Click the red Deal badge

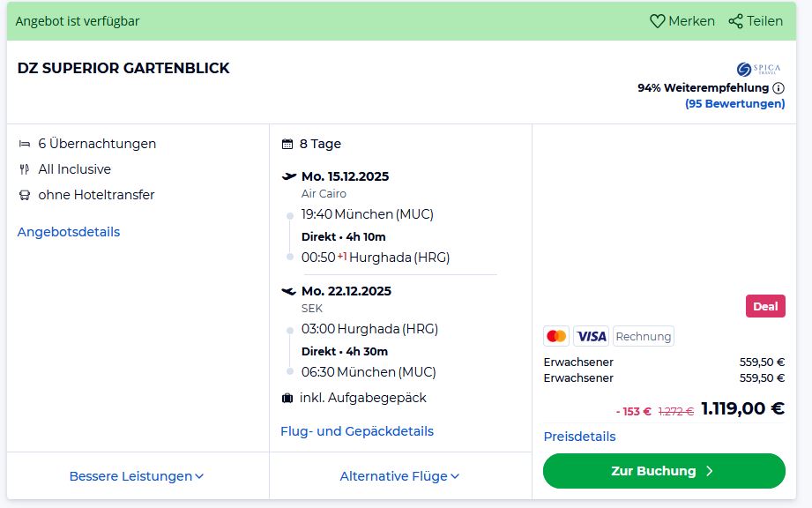pyautogui.click(x=765, y=306)
